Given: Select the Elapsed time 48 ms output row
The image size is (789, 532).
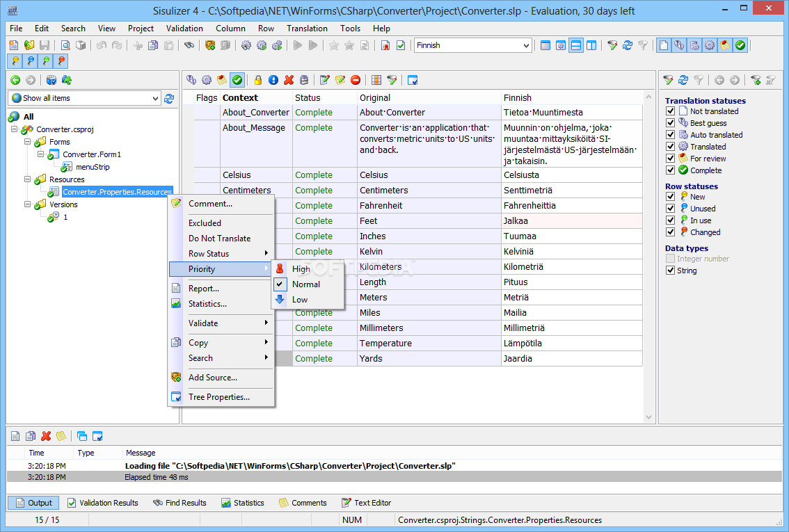Looking at the screenshot, I should pyautogui.click(x=394, y=477).
